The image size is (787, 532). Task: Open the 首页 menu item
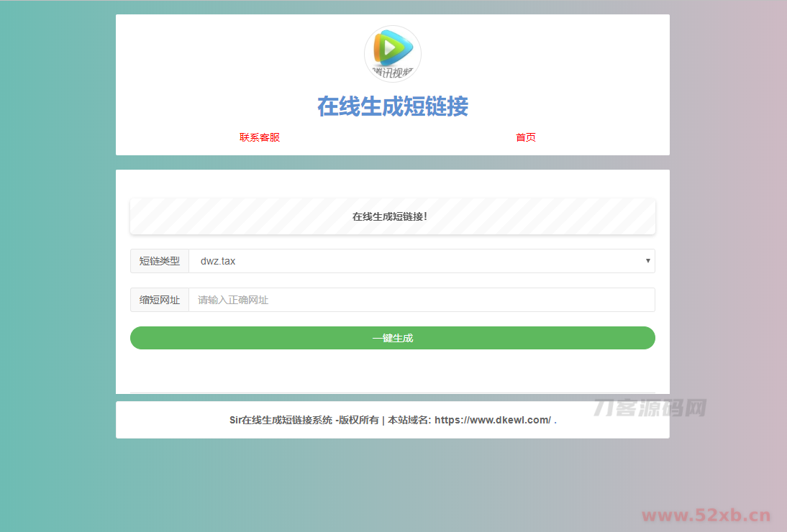[525, 137]
